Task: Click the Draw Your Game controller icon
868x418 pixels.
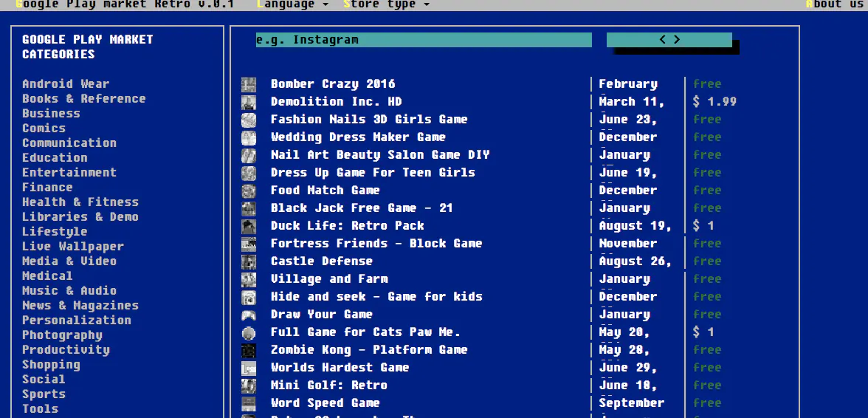Action: click(249, 315)
